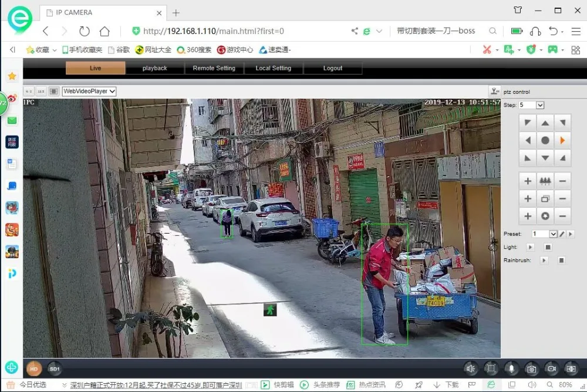Click plus beside the focus squares icon

pos(528,199)
